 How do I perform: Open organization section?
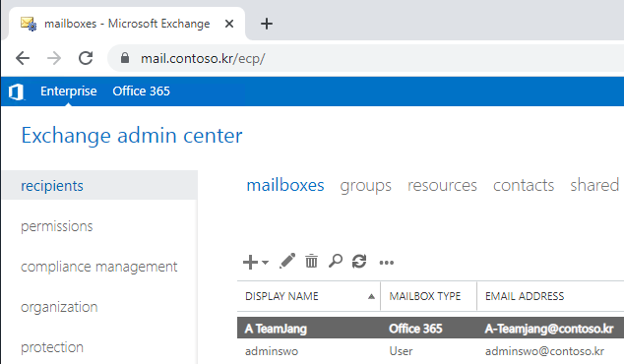(x=59, y=307)
